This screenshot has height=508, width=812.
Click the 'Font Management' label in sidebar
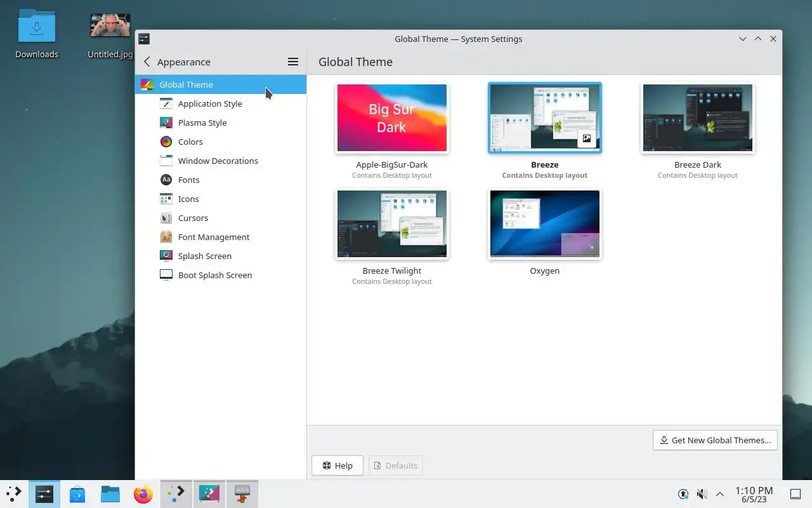tap(214, 237)
